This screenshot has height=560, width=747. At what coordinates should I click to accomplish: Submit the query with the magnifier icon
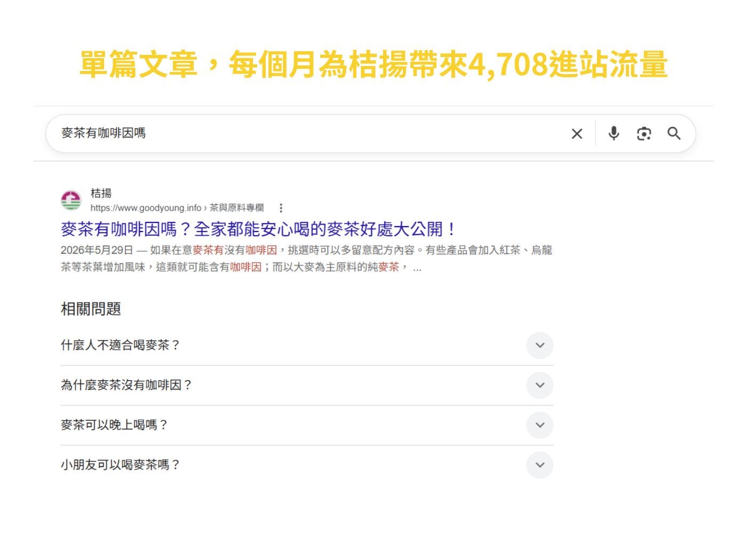(x=674, y=133)
